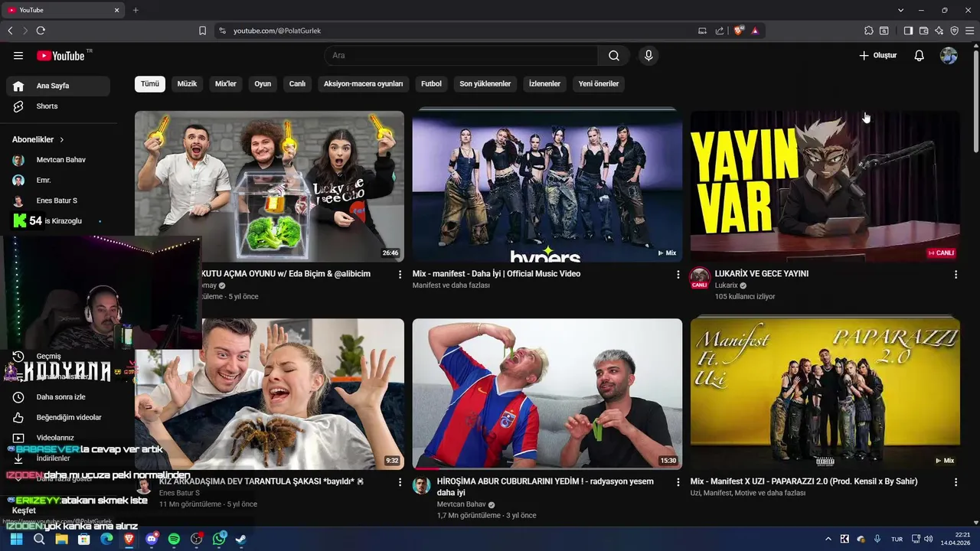Screen dimensions: 980x551
Task: Open options for LUKARİX VE GECE YAYINI
Action: [x=955, y=274]
